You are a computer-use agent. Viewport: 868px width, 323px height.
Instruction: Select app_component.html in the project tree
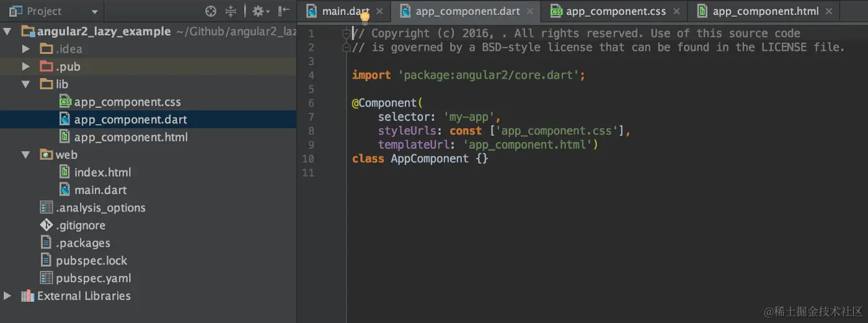131,137
